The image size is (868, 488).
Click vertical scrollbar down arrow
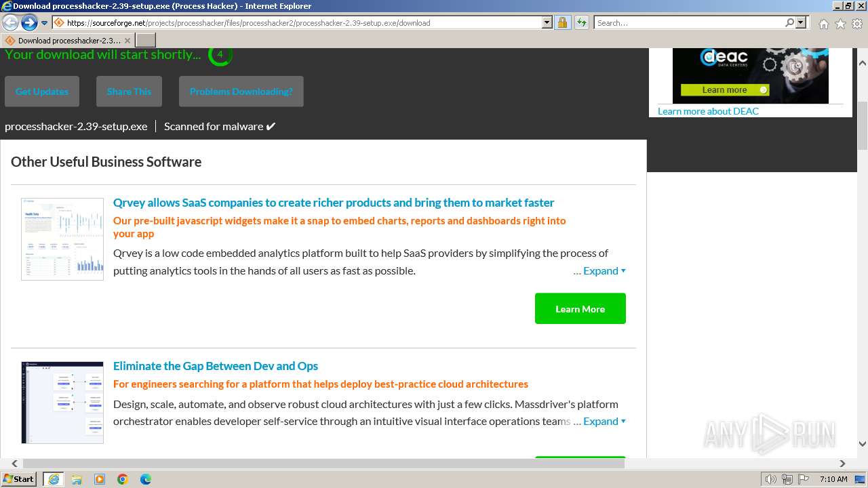click(863, 444)
